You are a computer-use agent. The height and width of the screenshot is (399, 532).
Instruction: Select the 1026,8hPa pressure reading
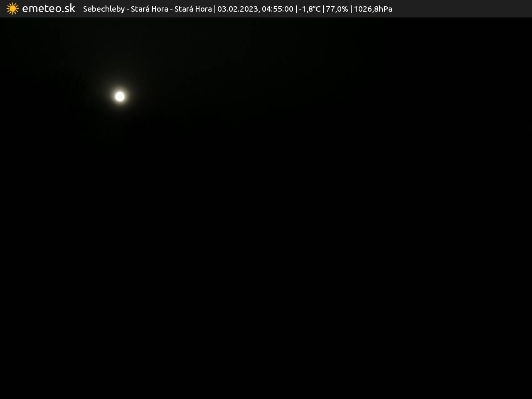coord(373,9)
